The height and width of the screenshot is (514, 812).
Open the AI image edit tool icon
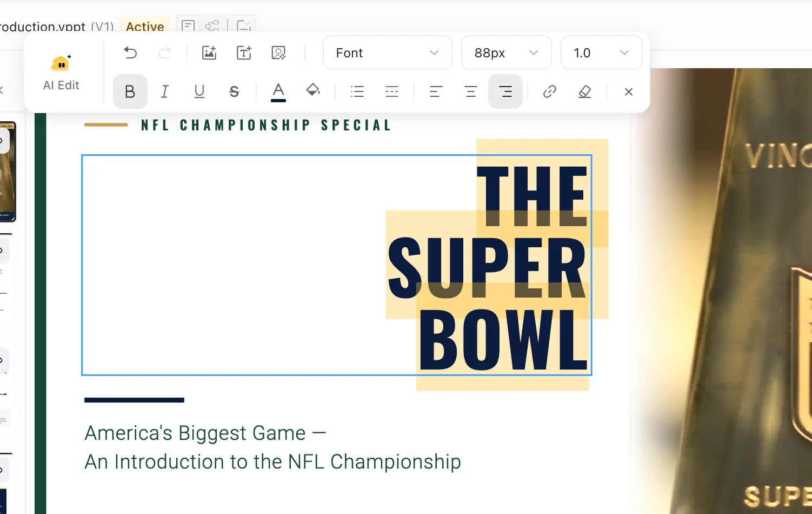(278, 52)
